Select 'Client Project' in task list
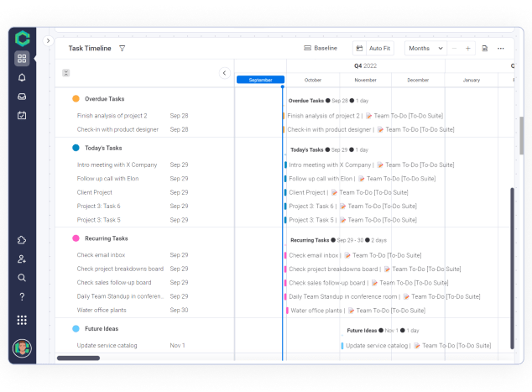The height and width of the screenshot is (392, 532). point(94,192)
